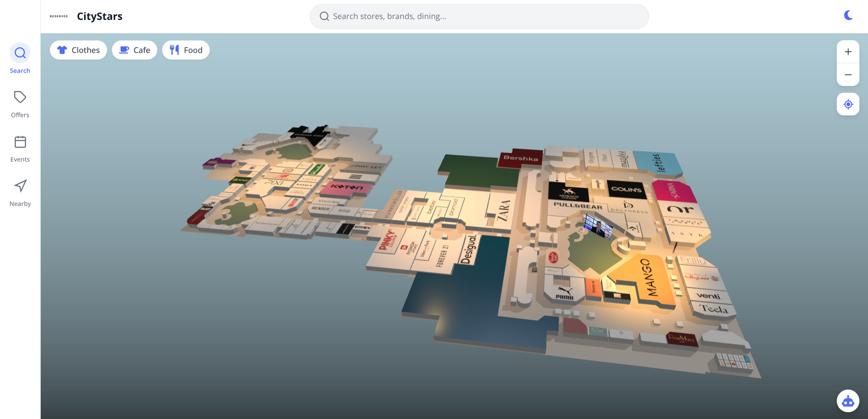
Task: Click the shirt icon on the Clothes filter
Action: pyautogui.click(x=62, y=50)
